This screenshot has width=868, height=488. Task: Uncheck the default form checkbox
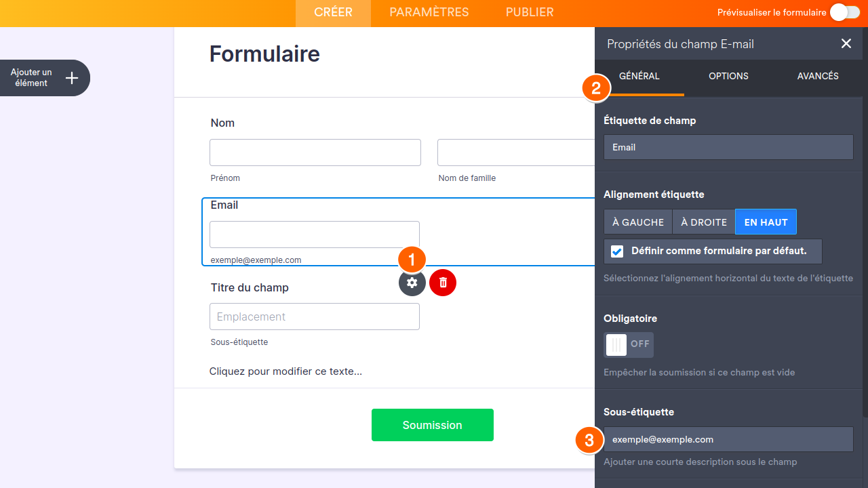[x=617, y=251]
